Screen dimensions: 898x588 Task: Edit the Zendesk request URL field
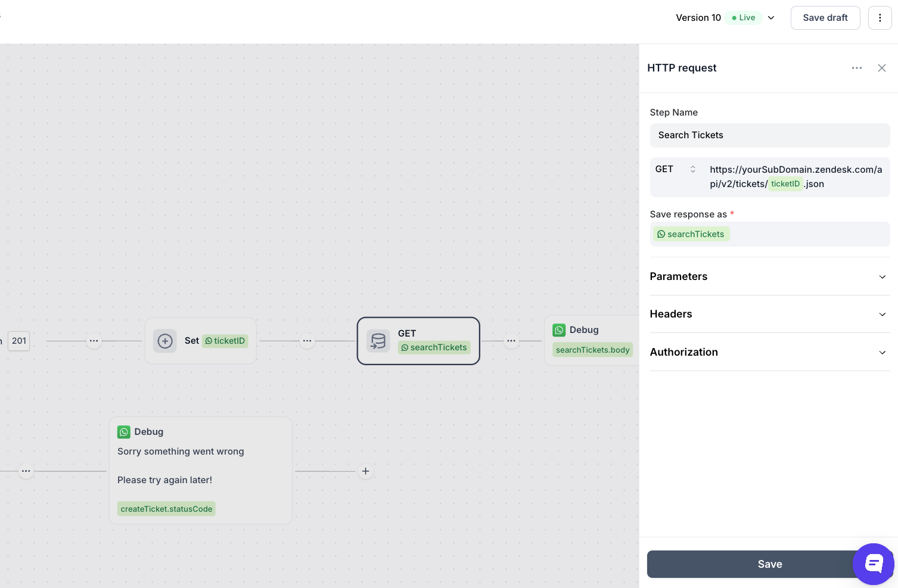796,177
